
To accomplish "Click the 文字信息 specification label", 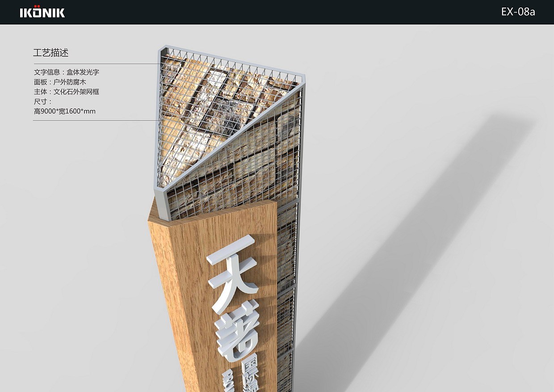I will tap(47, 72).
